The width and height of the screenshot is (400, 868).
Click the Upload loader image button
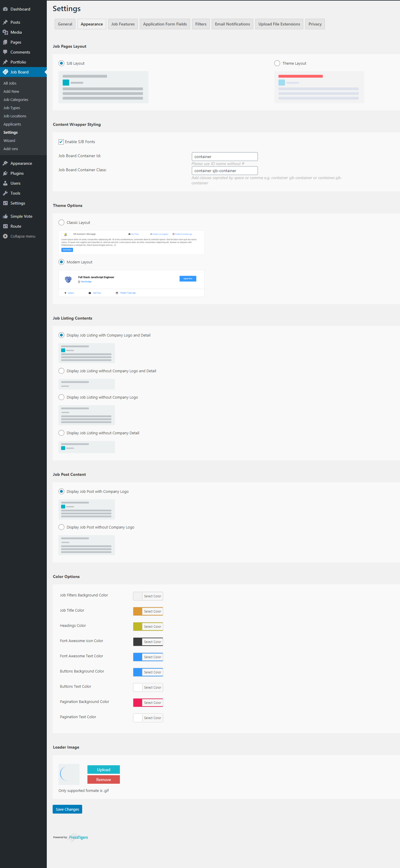pyautogui.click(x=104, y=770)
